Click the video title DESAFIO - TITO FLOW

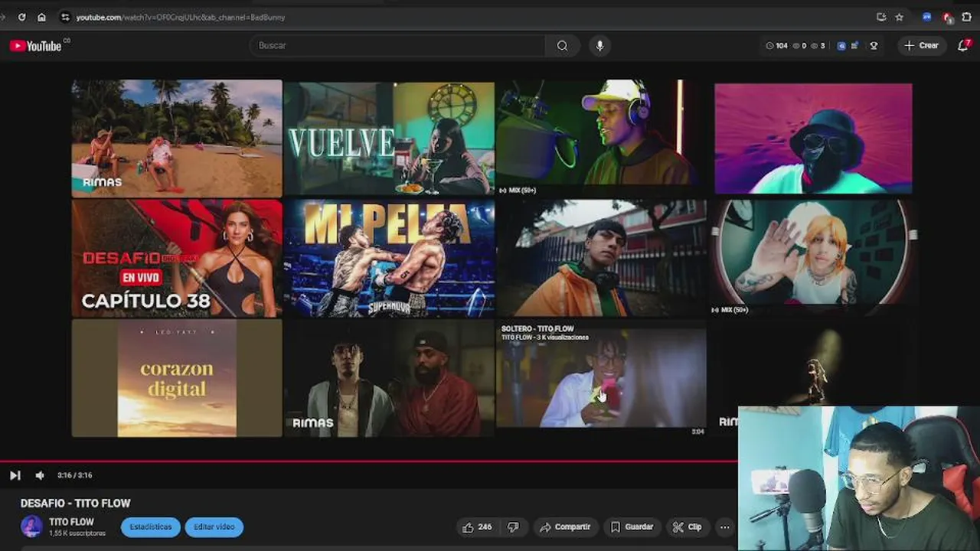(75, 503)
